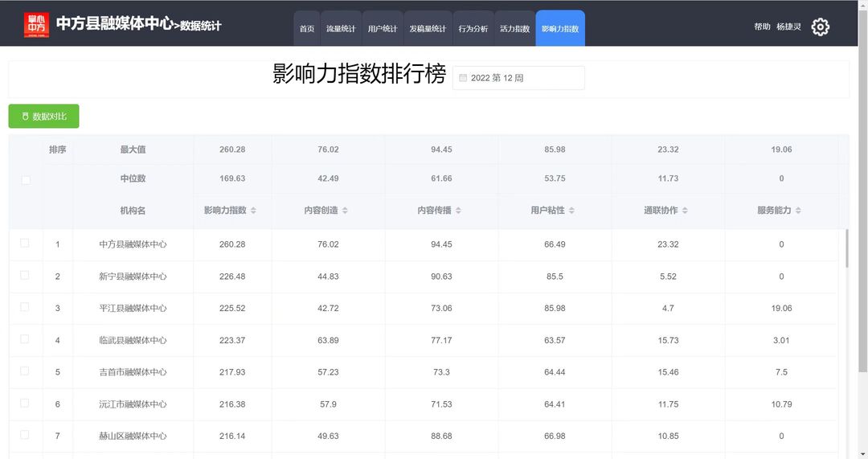Viewport: 868px width, 459px height.
Task: Click the 223.37 influence value
Action: tap(232, 341)
